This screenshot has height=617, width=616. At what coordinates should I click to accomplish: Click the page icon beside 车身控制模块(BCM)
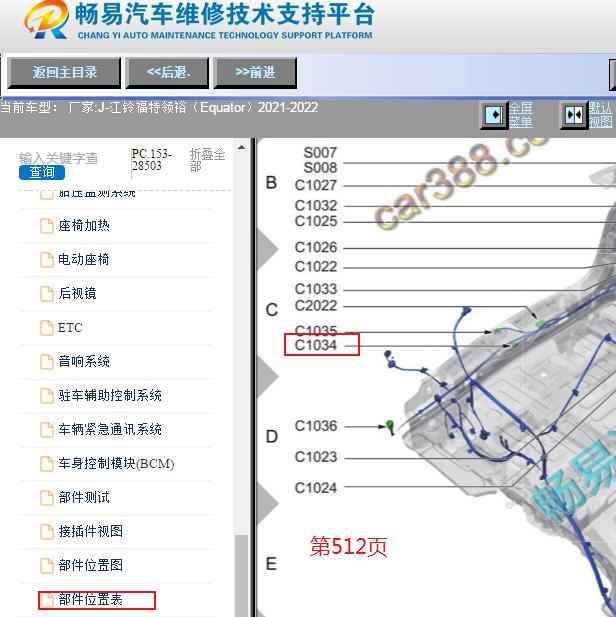(x=47, y=464)
